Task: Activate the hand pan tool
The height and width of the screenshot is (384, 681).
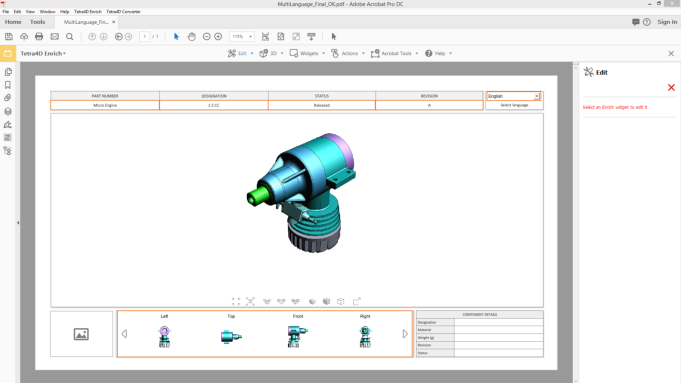Action: 192,36
